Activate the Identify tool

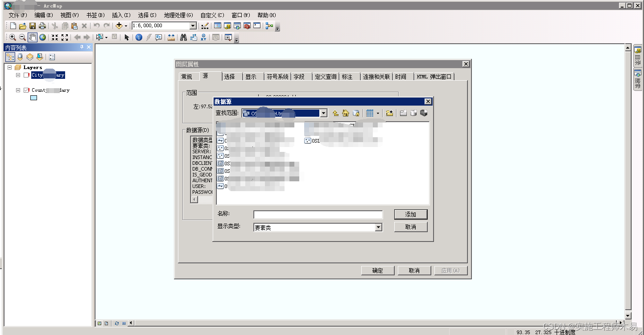click(x=139, y=37)
